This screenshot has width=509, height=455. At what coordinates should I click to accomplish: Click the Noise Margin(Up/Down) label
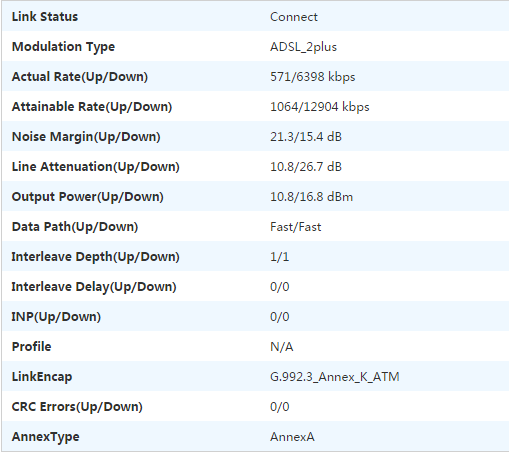click(86, 137)
